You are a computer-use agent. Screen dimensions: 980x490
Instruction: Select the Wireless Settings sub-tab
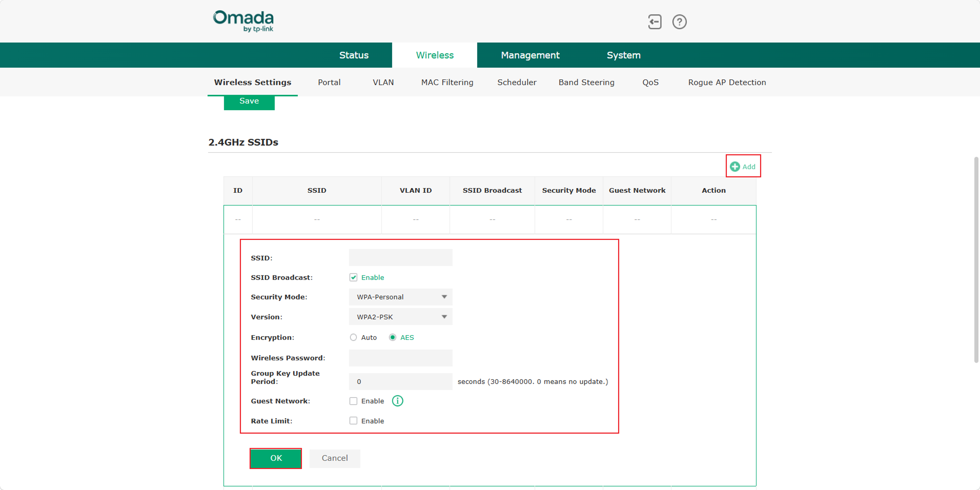[252, 82]
